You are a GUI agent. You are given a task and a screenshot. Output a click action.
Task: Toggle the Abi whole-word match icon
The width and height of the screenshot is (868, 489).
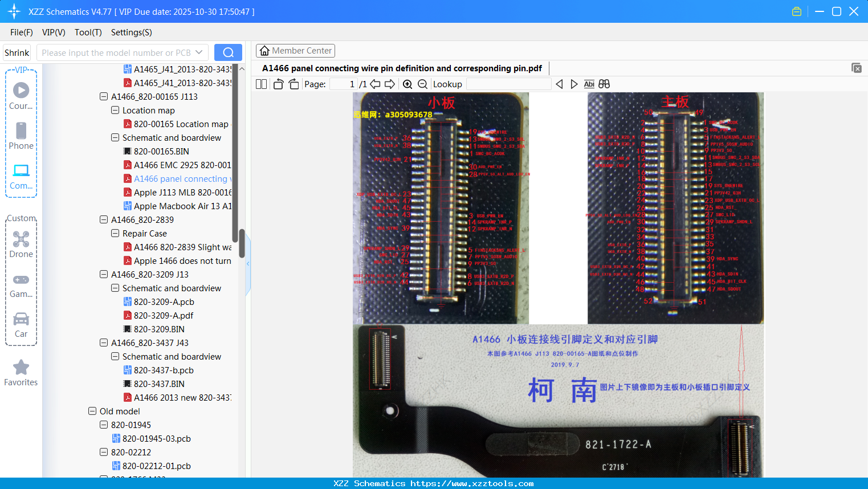(589, 84)
